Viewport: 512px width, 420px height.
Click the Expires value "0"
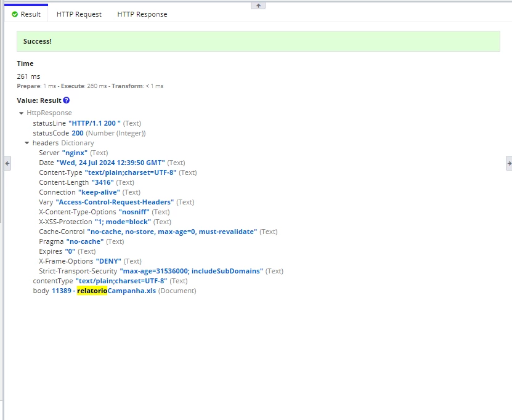70,251
